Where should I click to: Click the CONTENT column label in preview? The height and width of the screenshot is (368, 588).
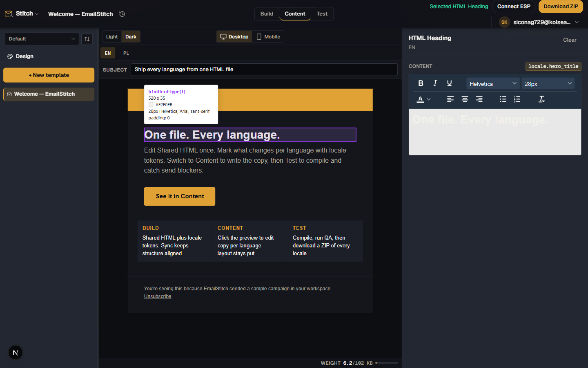click(x=230, y=228)
